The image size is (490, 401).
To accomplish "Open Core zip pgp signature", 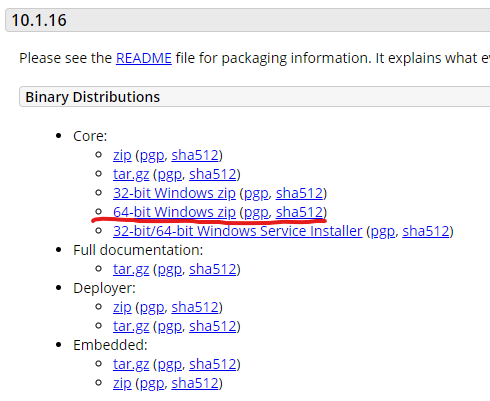I will [x=152, y=156].
